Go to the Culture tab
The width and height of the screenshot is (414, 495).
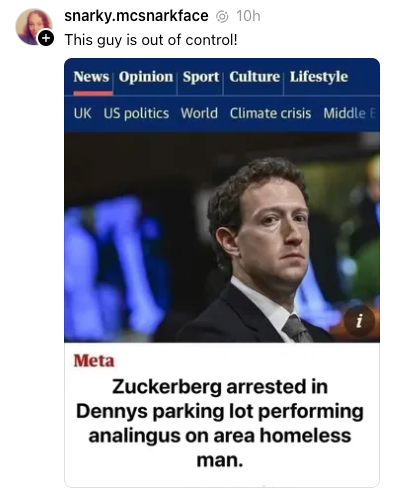pyautogui.click(x=255, y=77)
